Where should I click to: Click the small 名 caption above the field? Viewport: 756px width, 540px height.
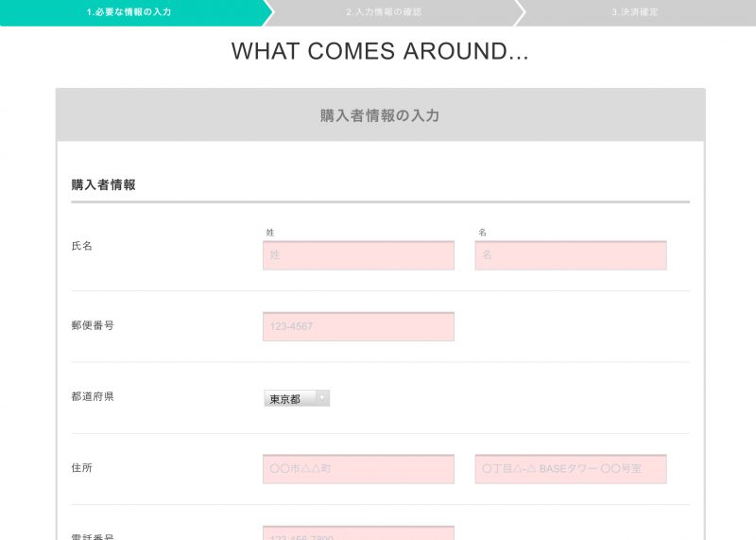pyautogui.click(x=482, y=232)
